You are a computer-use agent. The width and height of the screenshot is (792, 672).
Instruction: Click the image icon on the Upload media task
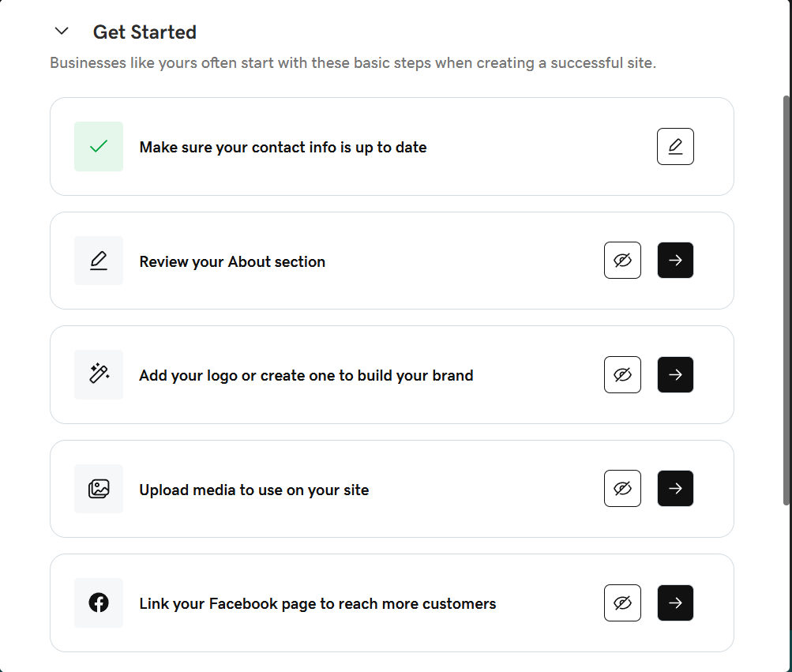(98, 488)
